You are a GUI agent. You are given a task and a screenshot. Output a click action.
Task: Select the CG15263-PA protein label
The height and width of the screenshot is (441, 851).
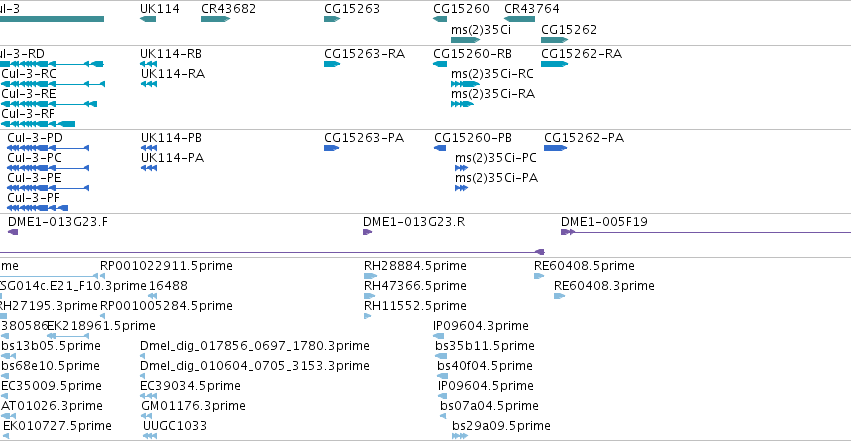364,138
